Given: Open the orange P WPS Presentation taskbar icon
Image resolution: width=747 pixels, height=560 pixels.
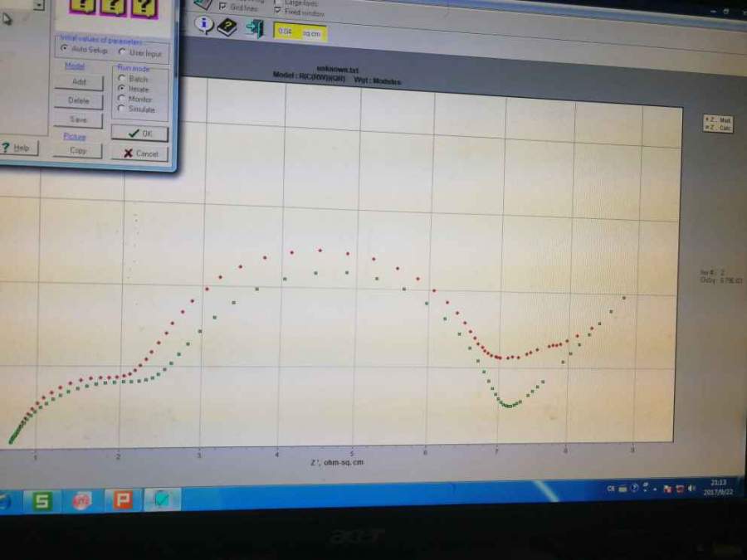Looking at the screenshot, I should (x=123, y=500).
